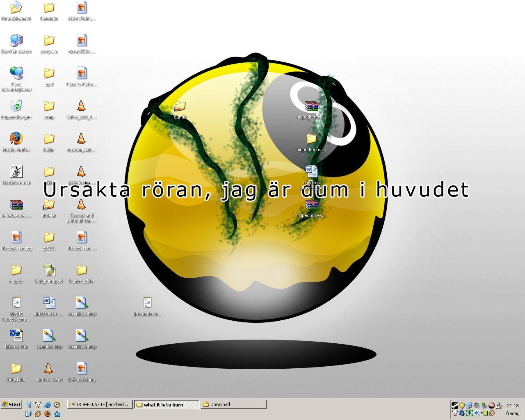This screenshot has height=420, width=525.
Task: Launch Internet Explorer from quick launch
Action: (48, 405)
